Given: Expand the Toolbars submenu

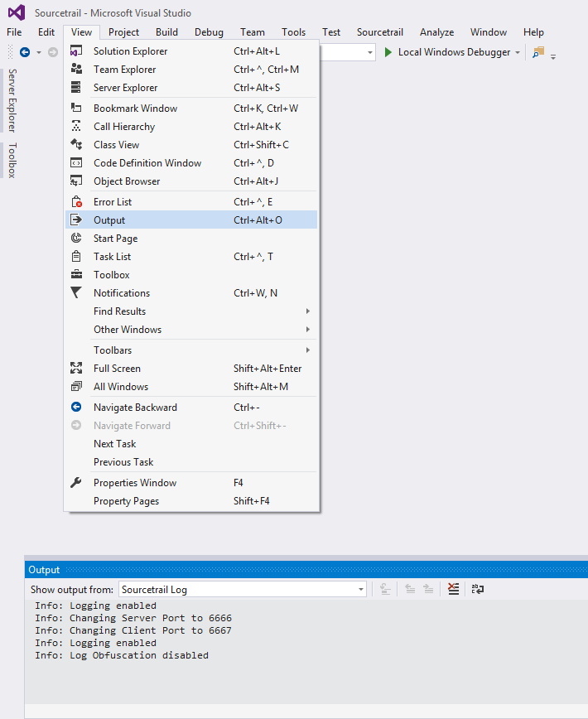Looking at the screenshot, I should tap(307, 350).
